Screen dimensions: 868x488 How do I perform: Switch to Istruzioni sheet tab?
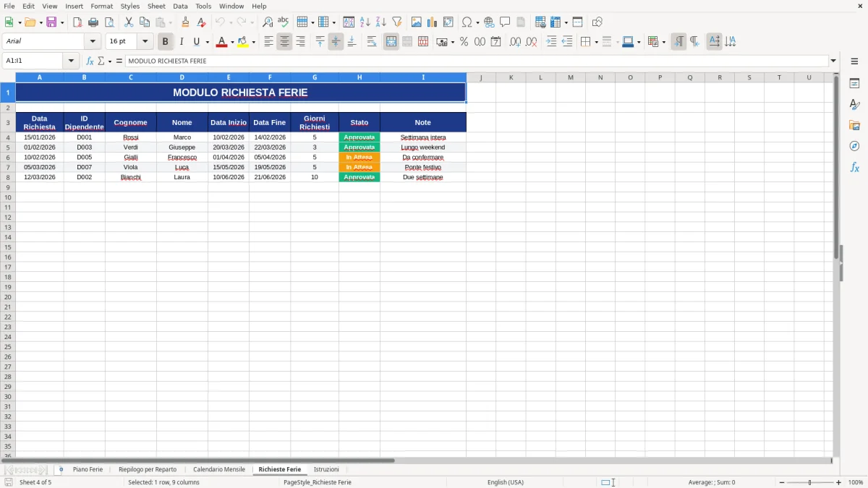(326, 469)
